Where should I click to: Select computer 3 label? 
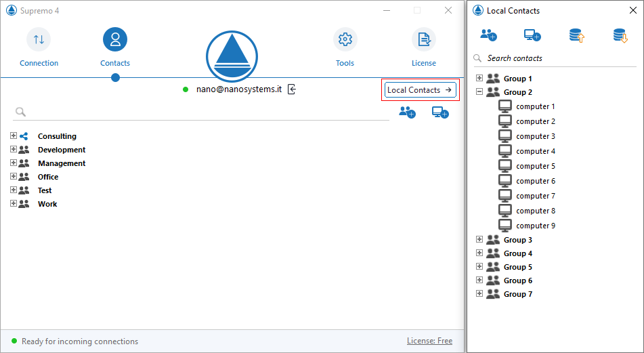(536, 136)
